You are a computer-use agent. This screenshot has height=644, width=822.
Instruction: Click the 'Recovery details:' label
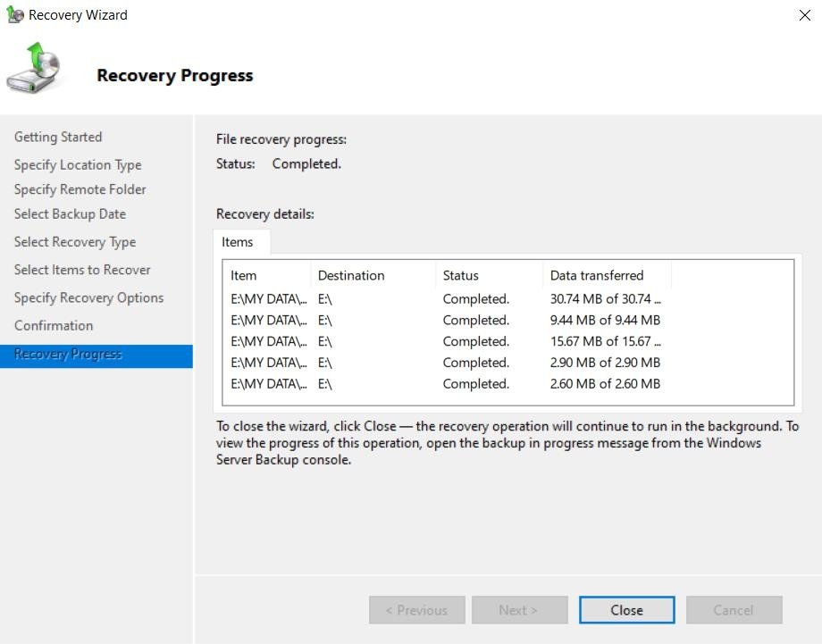(x=265, y=213)
